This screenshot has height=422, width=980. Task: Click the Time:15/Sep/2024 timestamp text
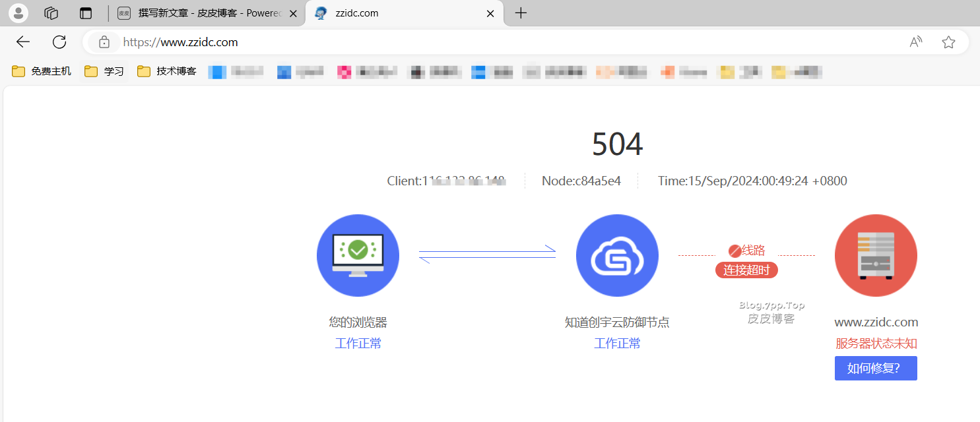pyautogui.click(x=752, y=181)
